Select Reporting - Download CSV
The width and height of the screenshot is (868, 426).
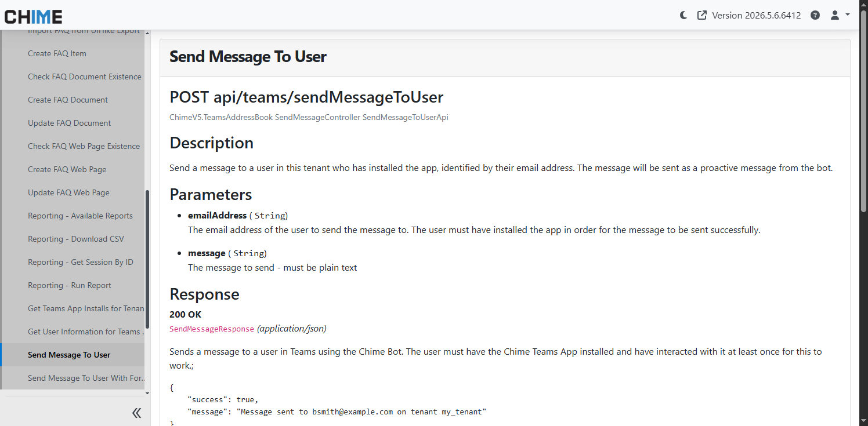[76, 239]
